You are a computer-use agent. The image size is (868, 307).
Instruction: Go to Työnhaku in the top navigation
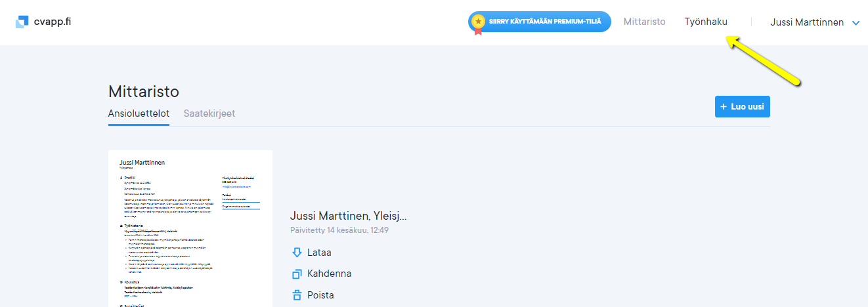tap(706, 22)
